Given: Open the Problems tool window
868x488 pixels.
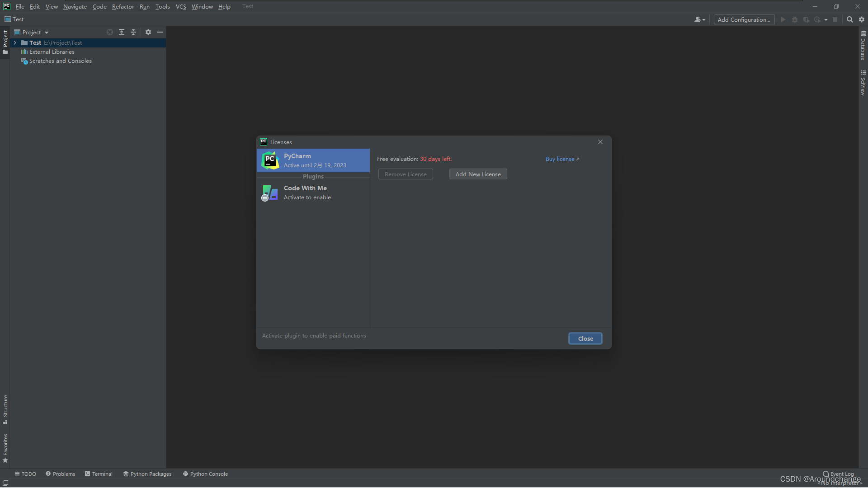Looking at the screenshot, I should 60,474.
